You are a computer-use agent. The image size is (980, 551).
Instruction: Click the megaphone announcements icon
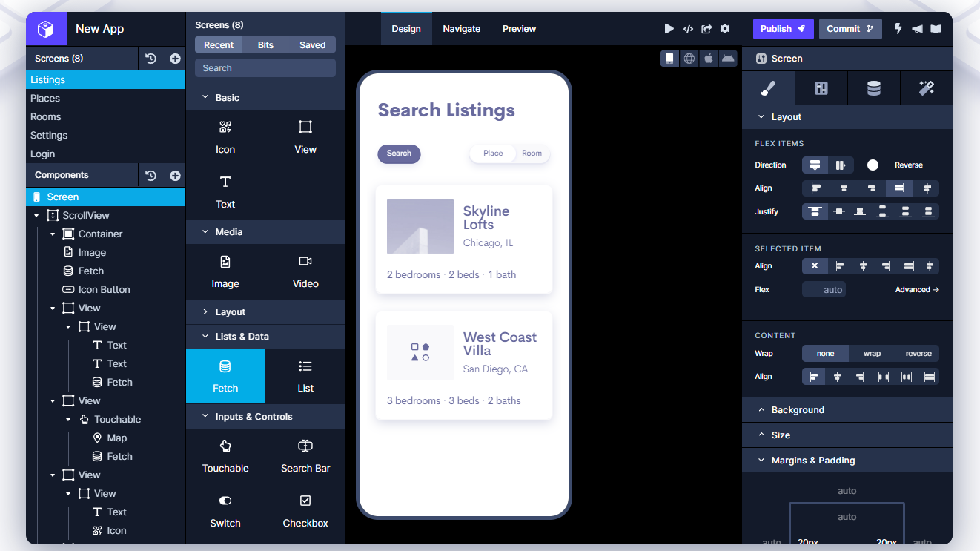[x=918, y=29]
